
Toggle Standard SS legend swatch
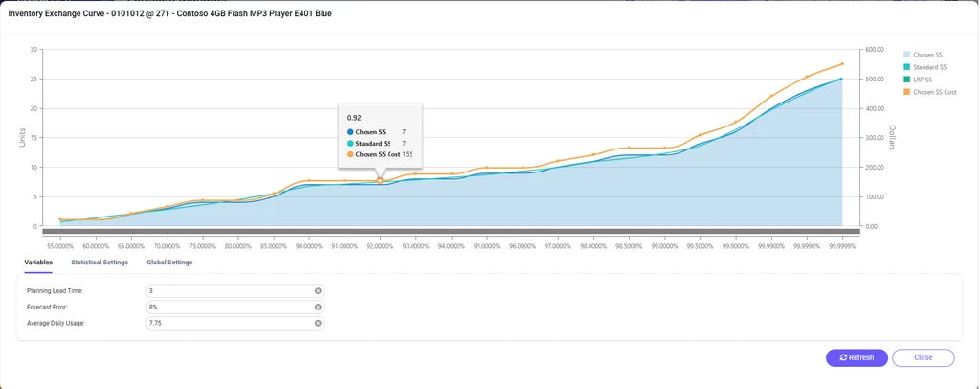pos(907,67)
